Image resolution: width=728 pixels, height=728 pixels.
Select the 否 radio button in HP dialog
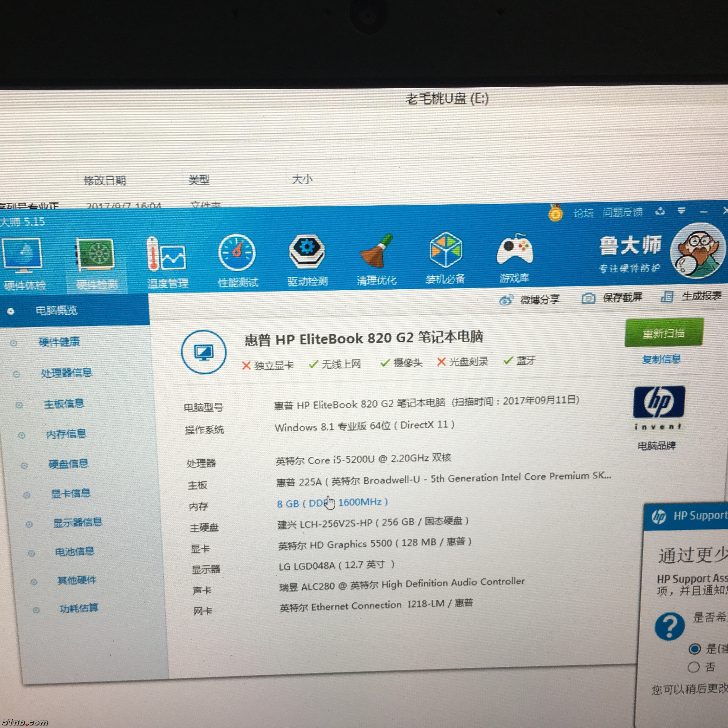pos(693,667)
